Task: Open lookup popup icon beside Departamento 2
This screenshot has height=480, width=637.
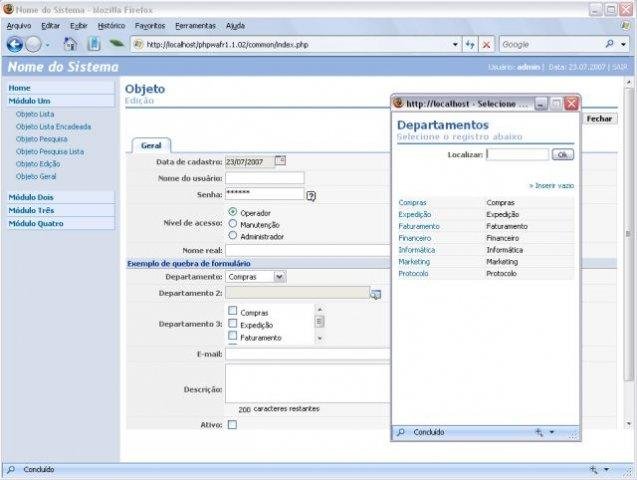Action: [376, 294]
